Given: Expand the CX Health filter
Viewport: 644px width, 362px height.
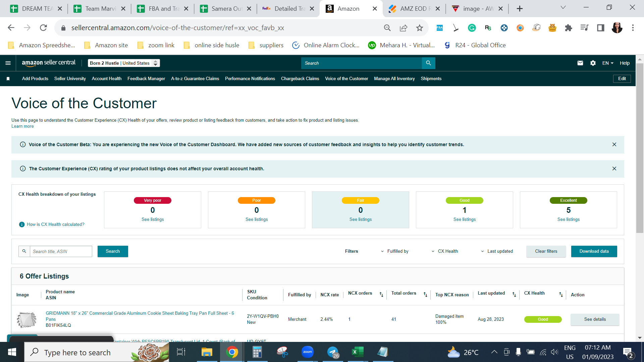Looking at the screenshot, I should [445, 251].
